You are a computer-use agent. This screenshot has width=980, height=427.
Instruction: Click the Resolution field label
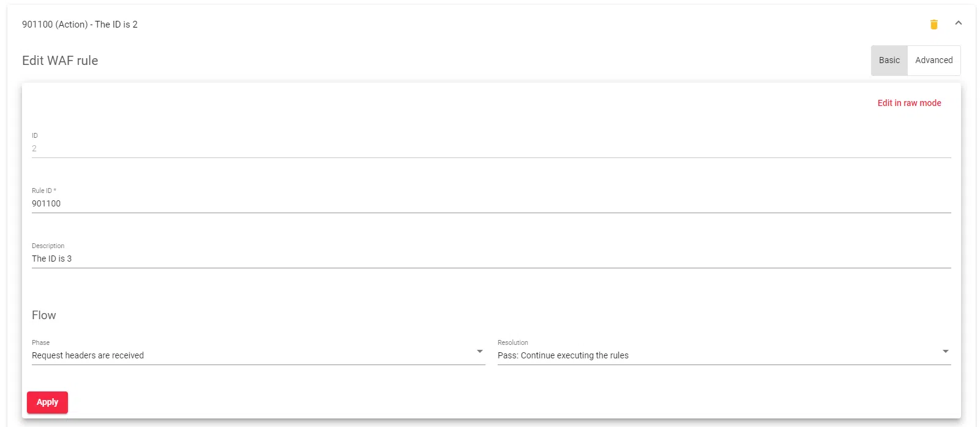point(512,342)
